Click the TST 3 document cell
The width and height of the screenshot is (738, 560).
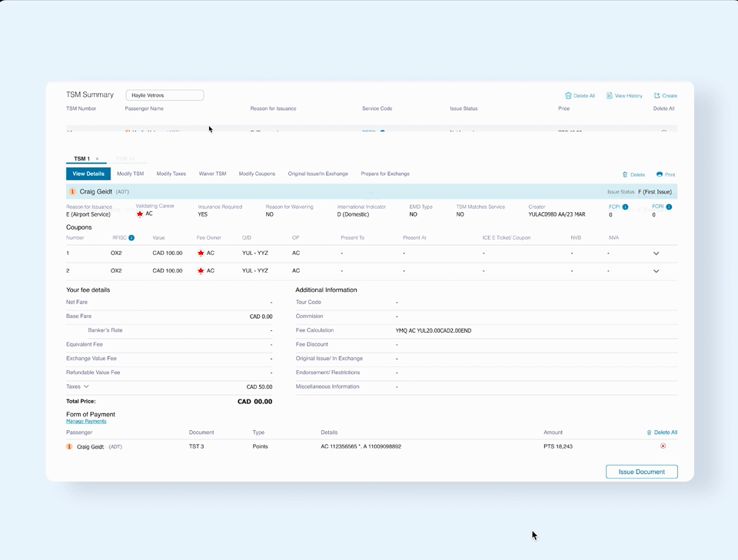(x=196, y=446)
